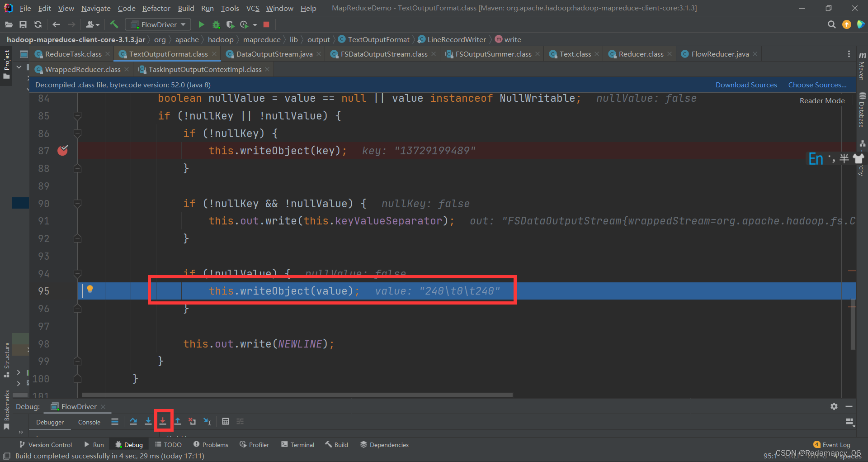
Task: Collapse the fold end marker on line 99
Action: 77,361
